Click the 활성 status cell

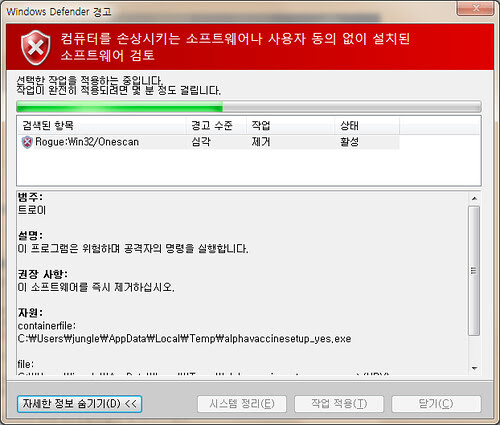(349, 142)
